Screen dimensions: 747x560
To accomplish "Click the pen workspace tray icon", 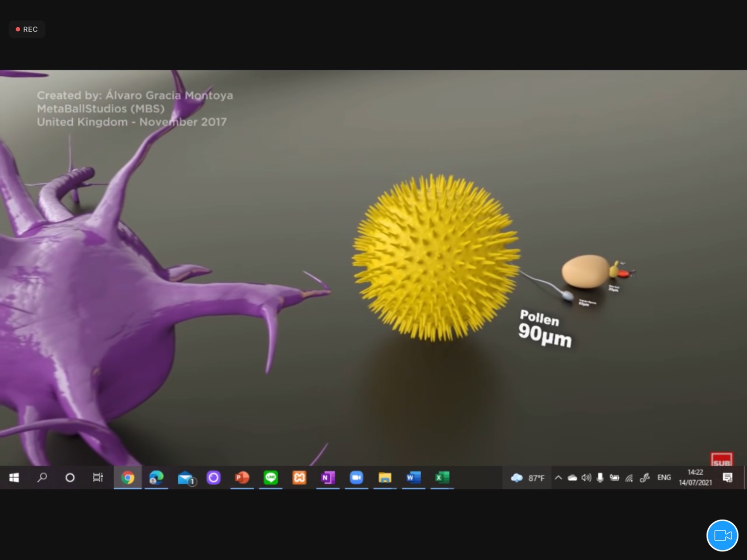I will coord(644,478).
